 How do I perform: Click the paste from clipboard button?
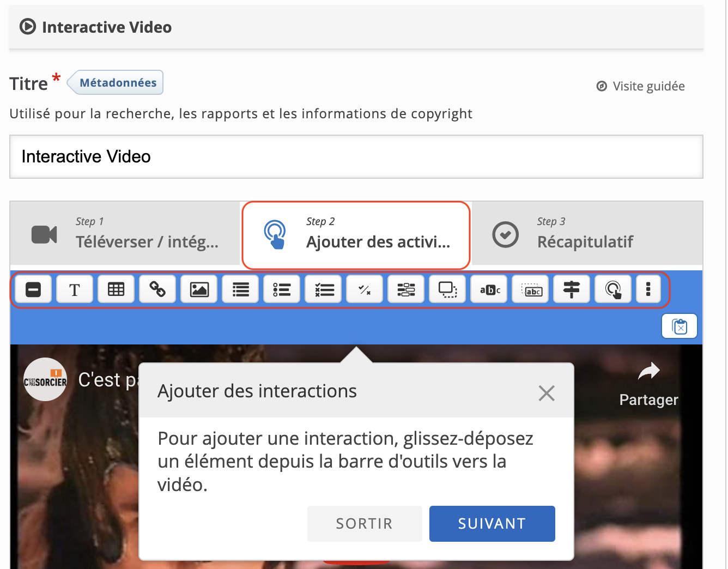[680, 326]
